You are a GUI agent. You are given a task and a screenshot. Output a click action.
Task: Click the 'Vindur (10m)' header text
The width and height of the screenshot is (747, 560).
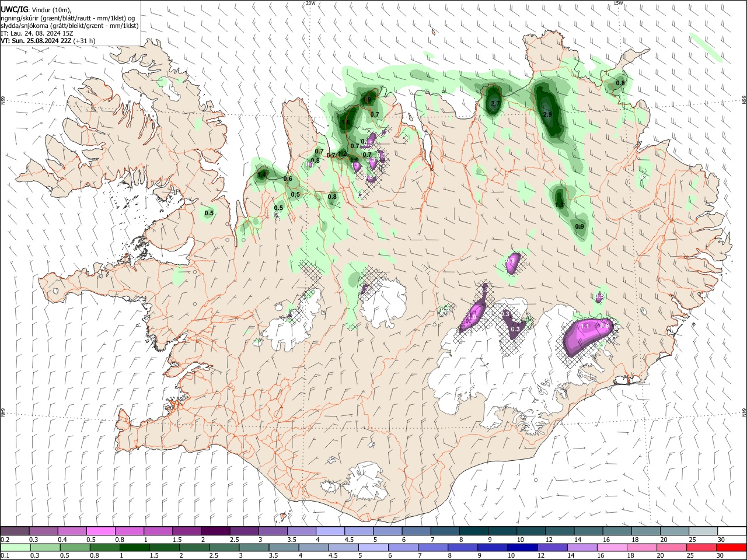pos(51,10)
